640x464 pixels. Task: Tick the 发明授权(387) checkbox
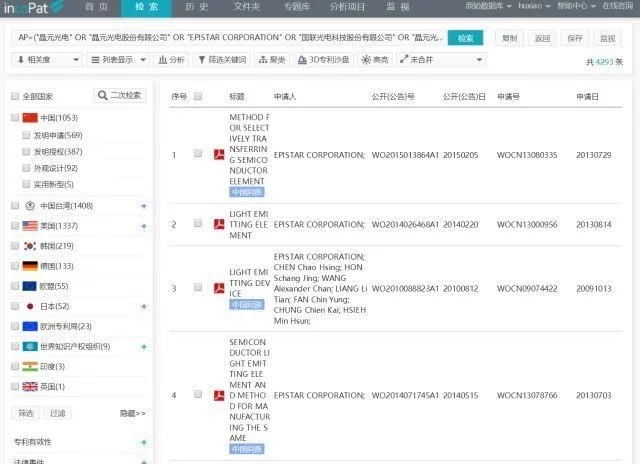pyautogui.click(x=26, y=152)
